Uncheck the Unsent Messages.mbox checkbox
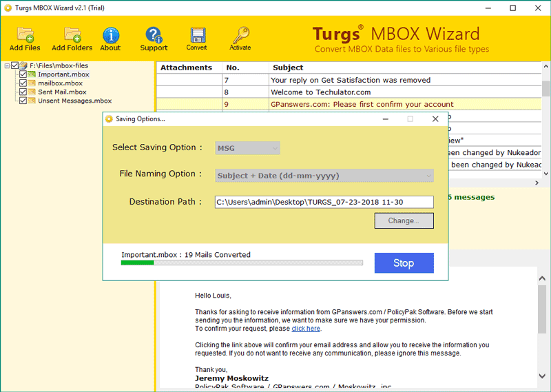This screenshot has width=551, height=392. (23, 101)
